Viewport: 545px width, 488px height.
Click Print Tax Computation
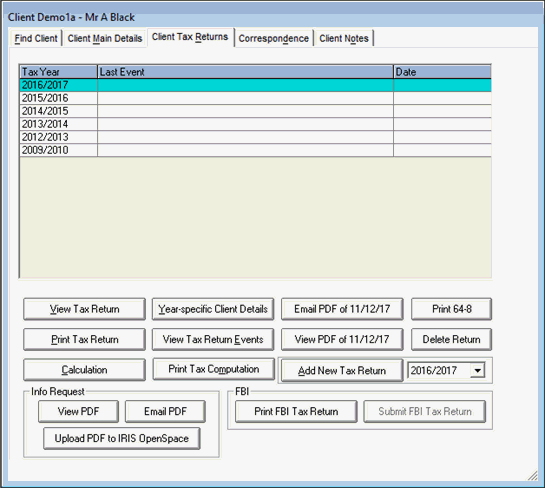coord(214,369)
